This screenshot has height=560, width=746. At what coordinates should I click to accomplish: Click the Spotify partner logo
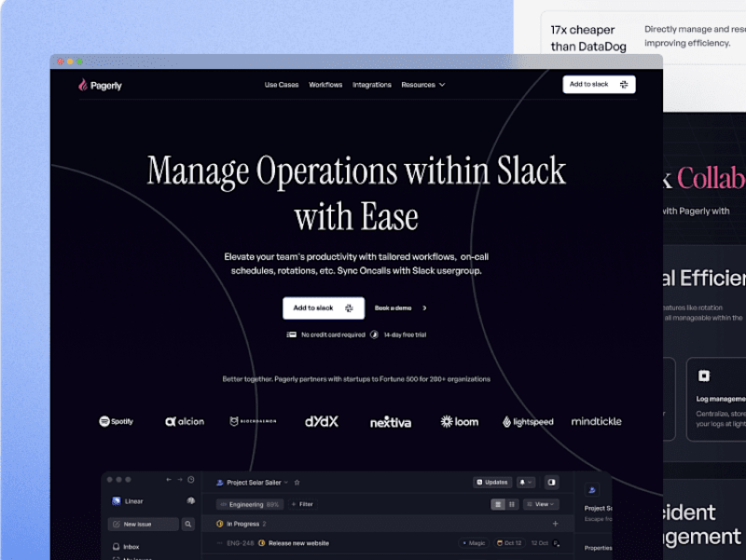[116, 421]
